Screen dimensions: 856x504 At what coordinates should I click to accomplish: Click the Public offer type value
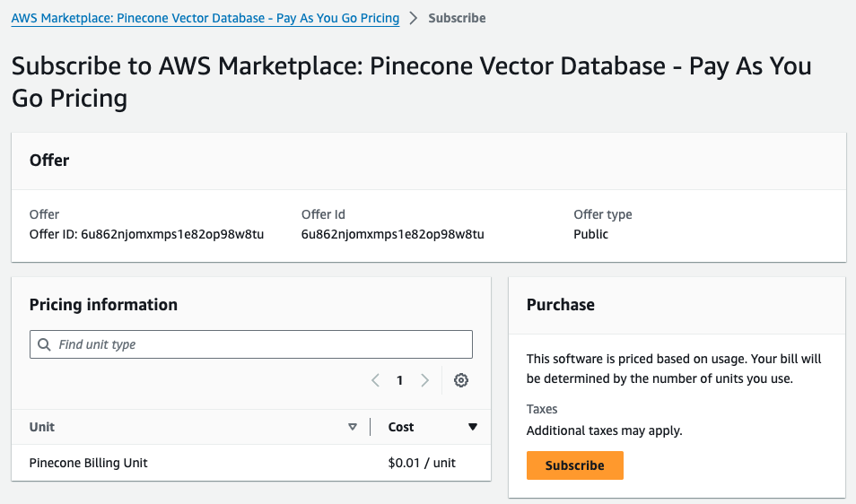point(591,234)
